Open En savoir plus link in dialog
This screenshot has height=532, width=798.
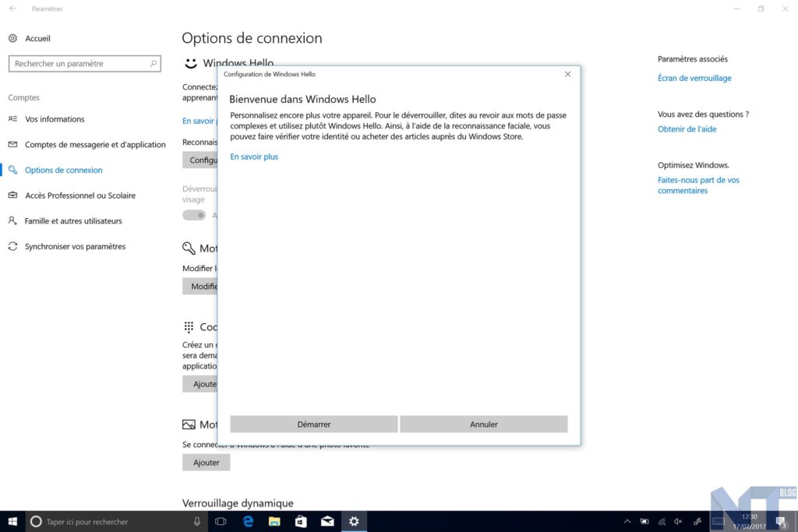click(254, 157)
